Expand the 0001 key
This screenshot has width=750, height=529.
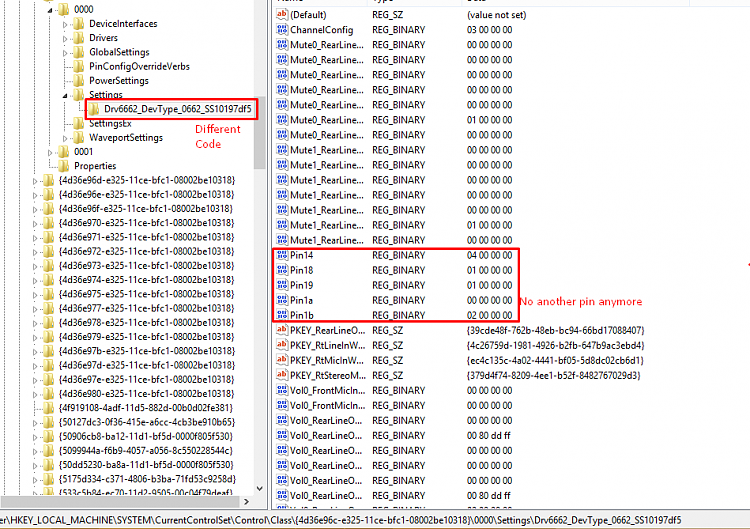50,153
